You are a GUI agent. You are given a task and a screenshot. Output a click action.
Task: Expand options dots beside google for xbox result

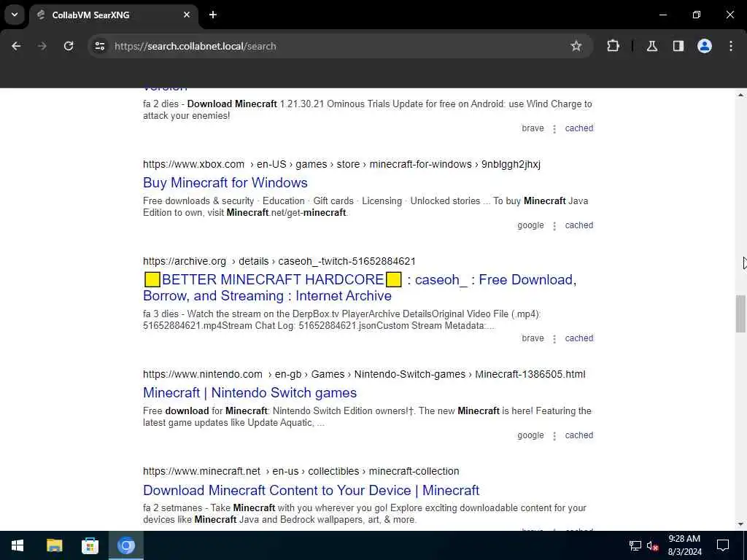coord(554,226)
